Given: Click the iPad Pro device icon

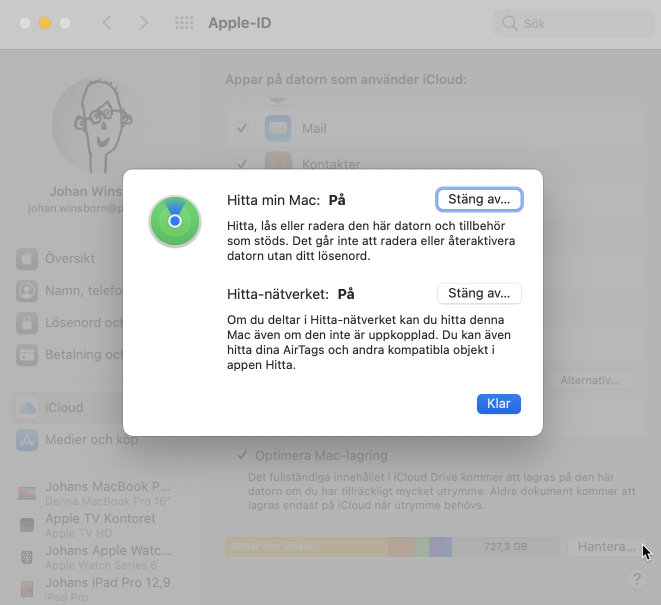Looking at the screenshot, I should click(x=27, y=589).
